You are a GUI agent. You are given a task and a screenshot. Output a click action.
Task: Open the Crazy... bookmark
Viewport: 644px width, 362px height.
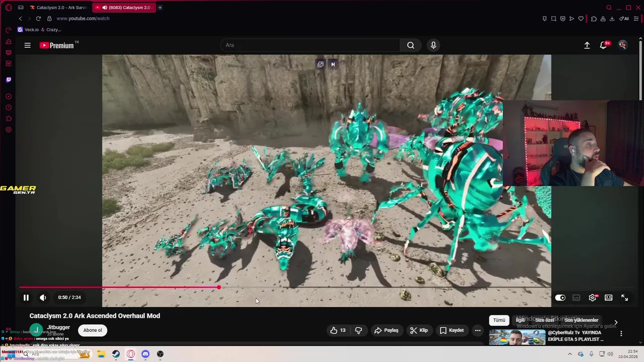[x=51, y=30]
